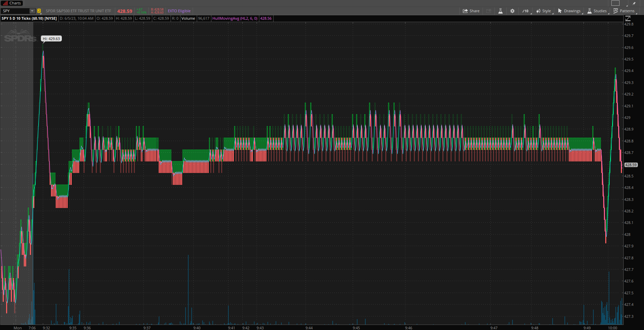644x330 pixels.
Task: Click the HullMovingAvg study label
Action: tap(235, 18)
